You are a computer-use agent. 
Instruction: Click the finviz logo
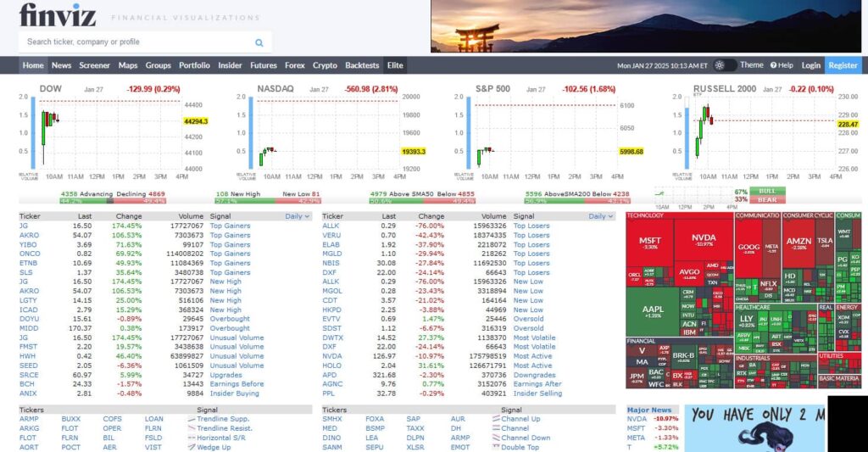click(x=58, y=15)
